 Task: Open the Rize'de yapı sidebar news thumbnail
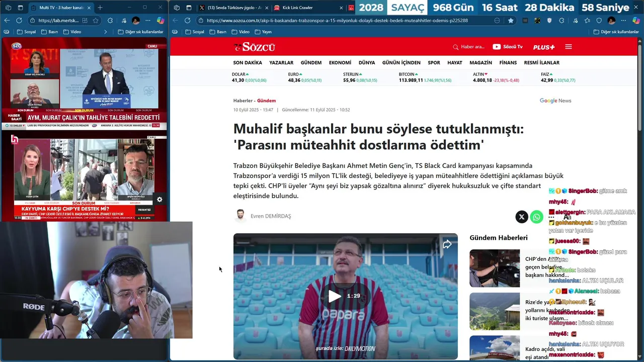point(495,311)
